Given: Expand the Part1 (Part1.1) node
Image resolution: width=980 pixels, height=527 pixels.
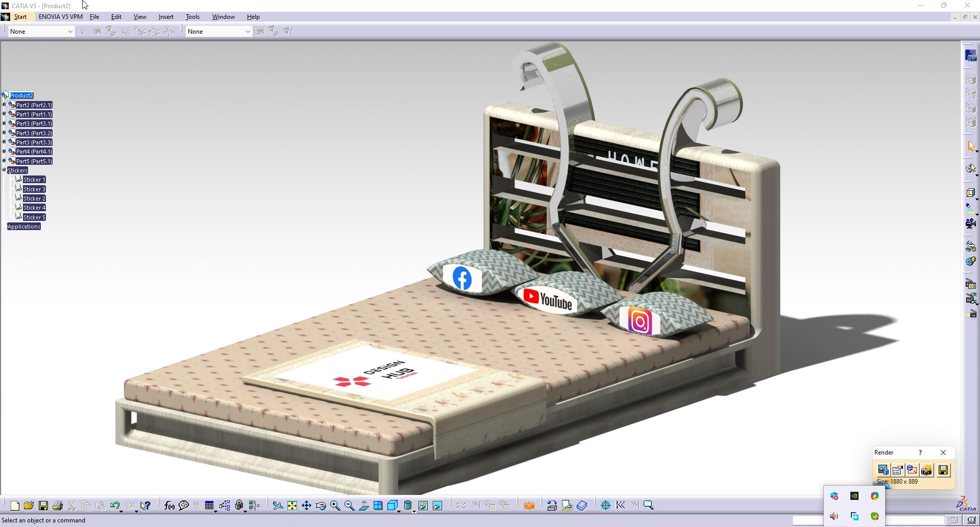Looking at the screenshot, I should [x=4, y=114].
